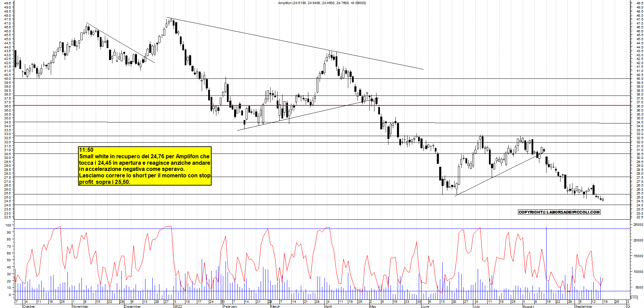Click the '70' oscillator scale label
The image size is (644, 308).
tap(9, 246)
